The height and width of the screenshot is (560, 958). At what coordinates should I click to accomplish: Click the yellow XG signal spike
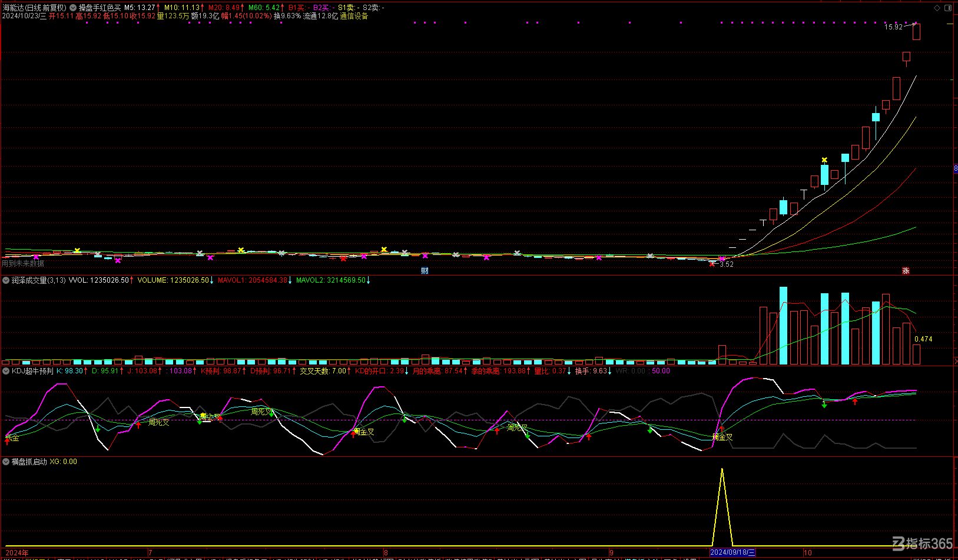tap(722, 506)
